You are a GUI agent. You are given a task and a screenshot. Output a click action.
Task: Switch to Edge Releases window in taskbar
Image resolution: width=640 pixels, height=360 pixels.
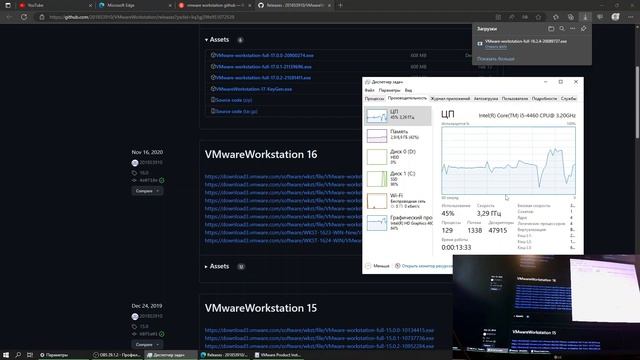tap(224, 355)
